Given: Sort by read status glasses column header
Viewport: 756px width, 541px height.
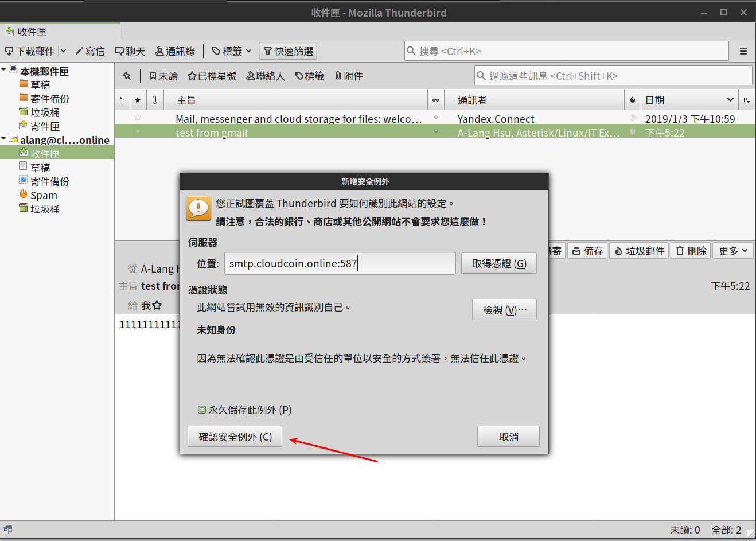Looking at the screenshot, I should click(436, 100).
